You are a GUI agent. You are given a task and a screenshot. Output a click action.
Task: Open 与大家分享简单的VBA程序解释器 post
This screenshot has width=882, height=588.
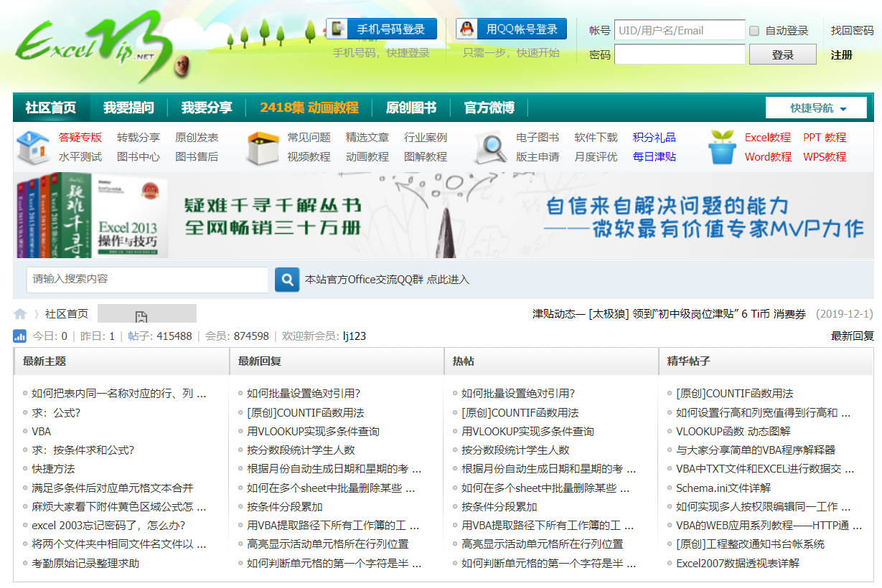pos(756,450)
